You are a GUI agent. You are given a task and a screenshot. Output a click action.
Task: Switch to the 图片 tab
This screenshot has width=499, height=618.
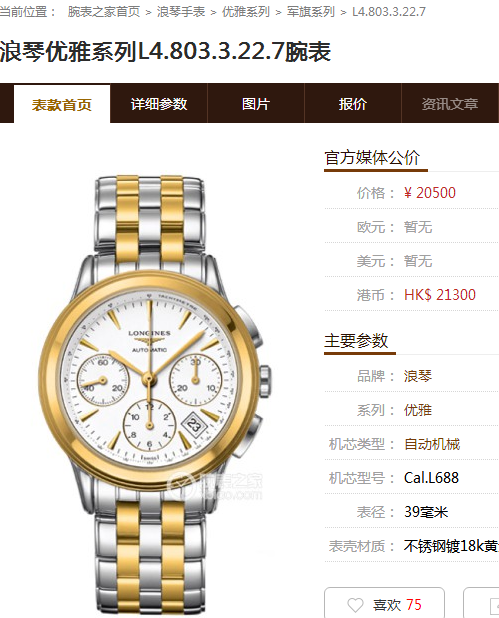(x=256, y=104)
